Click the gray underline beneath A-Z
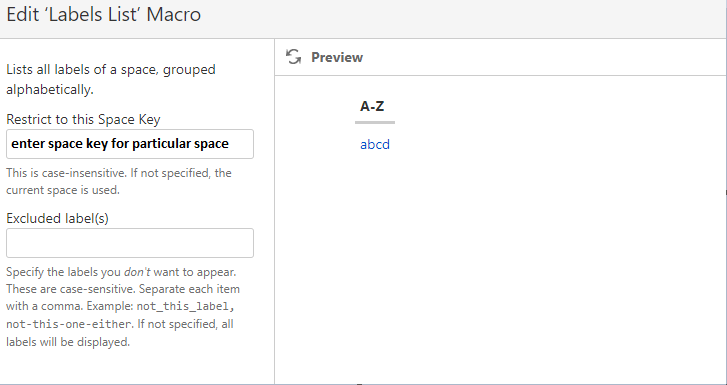 [375, 122]
